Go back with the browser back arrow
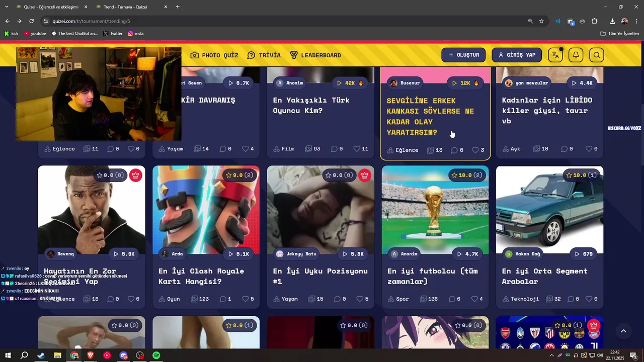Image resolution: width=644 pixels, height=362 pixels. tap(7, 21)
